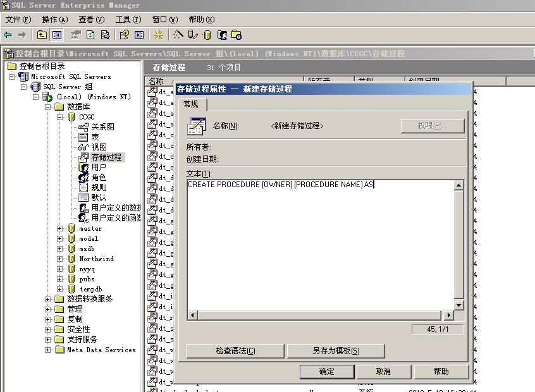Click the 帮助 button in dialog
The width and height of the screenshot is (535, 392).
point(441,372)
